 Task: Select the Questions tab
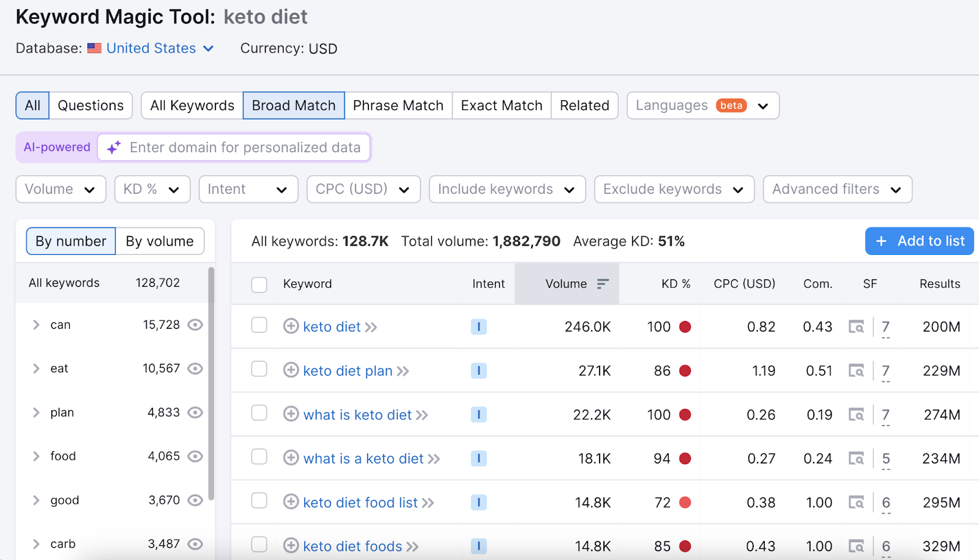click(90, 105)
